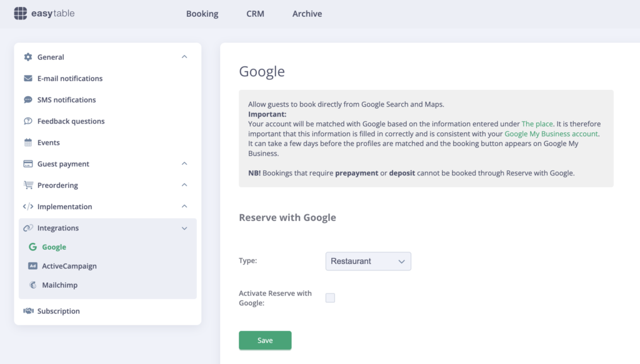The width and height of the screenshot is (640, 364).
Task: Click the E-mail notifications envelope icon
Action: (x=27, y=78)
